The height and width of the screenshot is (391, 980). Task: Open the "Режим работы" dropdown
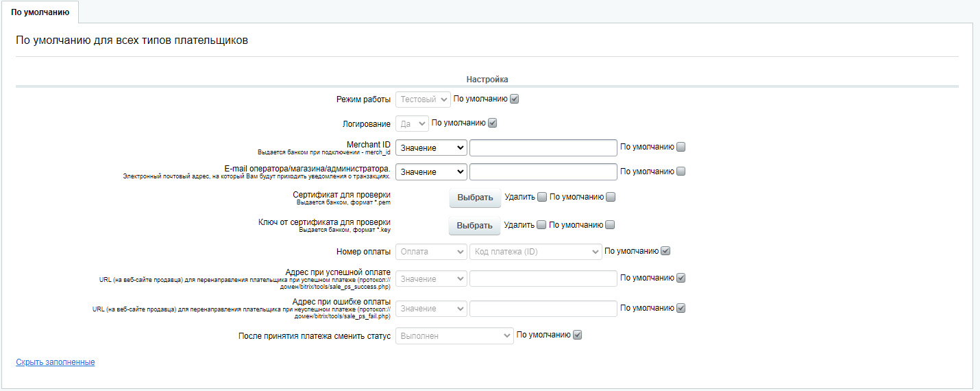423,99
